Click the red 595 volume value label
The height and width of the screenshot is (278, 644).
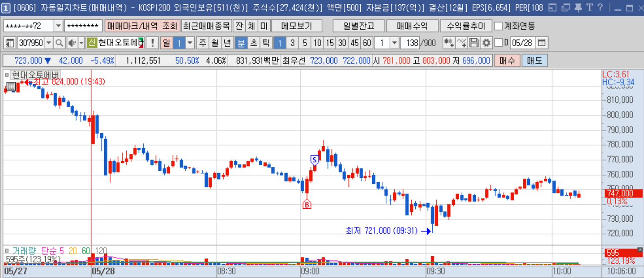623,253
